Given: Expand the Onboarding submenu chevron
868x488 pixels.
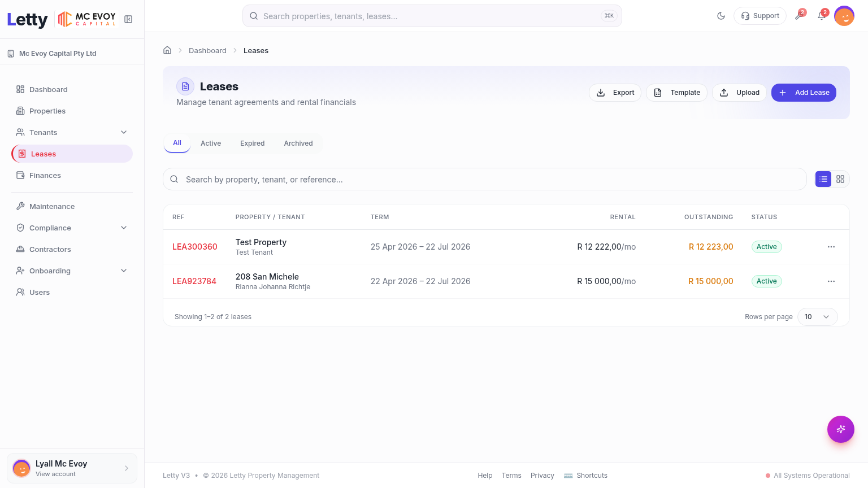Looking at the screenshot, I should pos(124,271).
